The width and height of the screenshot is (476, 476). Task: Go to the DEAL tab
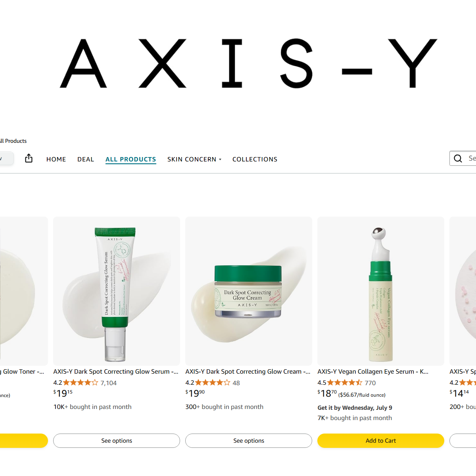coord(86,159)
